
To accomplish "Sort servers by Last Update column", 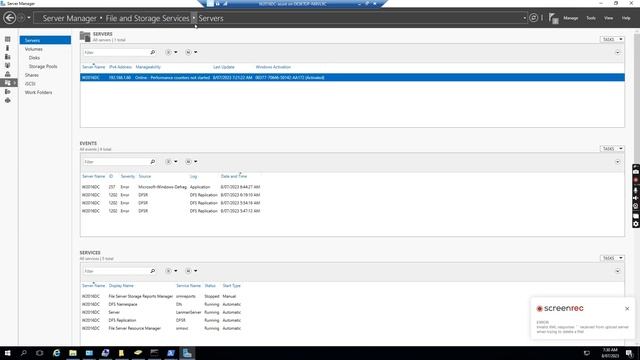I will 224,67.
